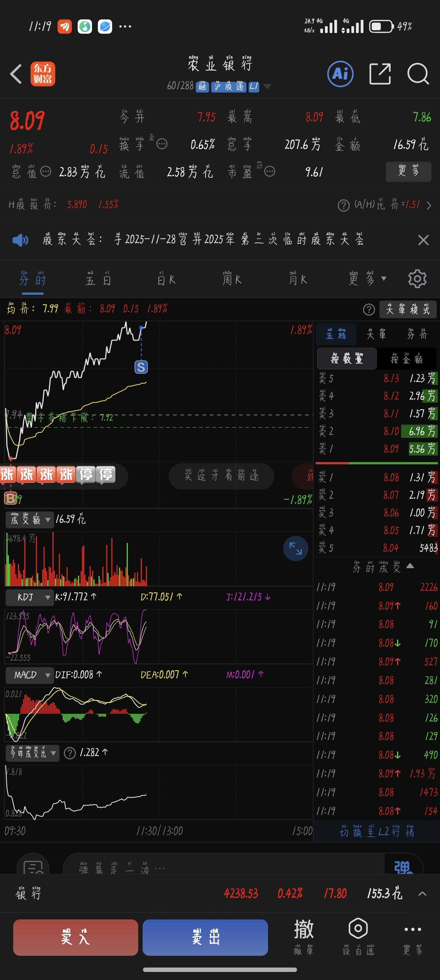
Task: Tap 切换至L2行情 link
Action: tap(376, 832)
